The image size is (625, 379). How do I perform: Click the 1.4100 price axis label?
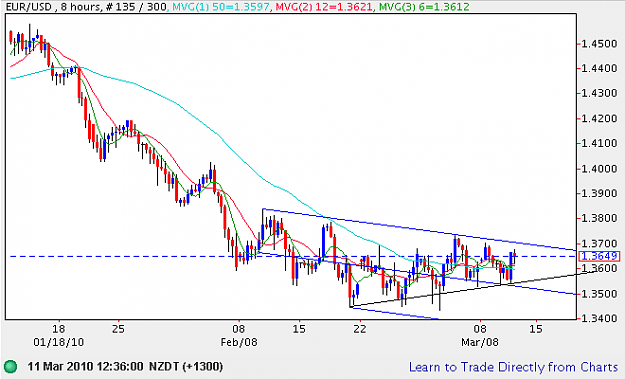click(599, 143)
